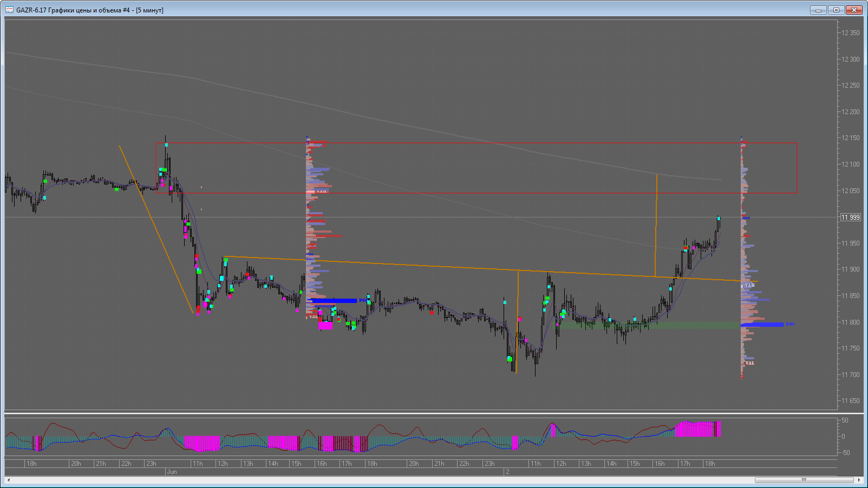868x488 pixels.
Task: Click the '11 950' price axis label
Action: point(850,243)
